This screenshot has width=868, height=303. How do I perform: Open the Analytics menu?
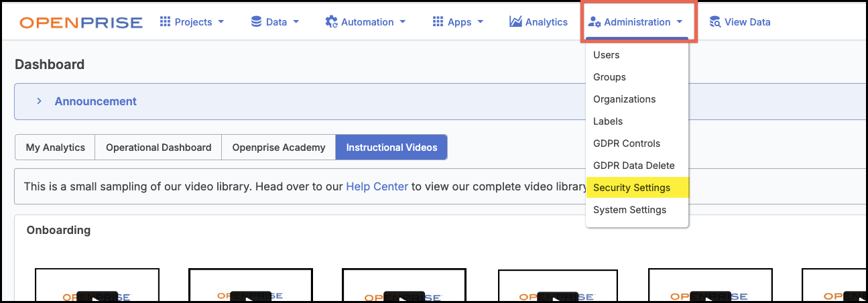[x=538, y=22]
